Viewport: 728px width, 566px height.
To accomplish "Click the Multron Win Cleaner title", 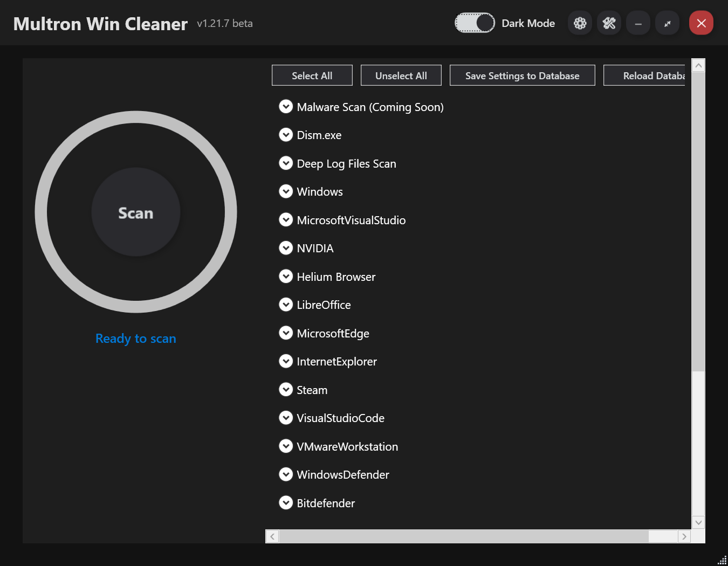I will (100, 24).
